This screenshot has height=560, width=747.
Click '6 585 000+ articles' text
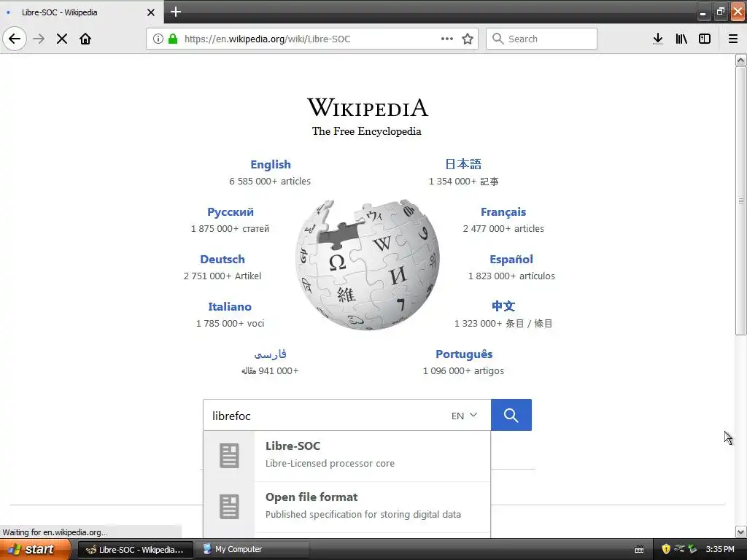(x=270, y=181)
